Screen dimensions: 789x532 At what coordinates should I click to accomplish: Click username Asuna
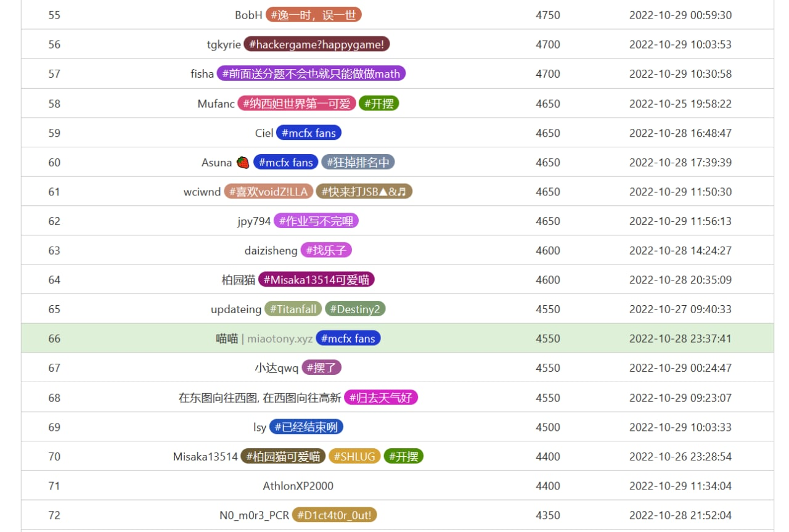tap(217, 163)
